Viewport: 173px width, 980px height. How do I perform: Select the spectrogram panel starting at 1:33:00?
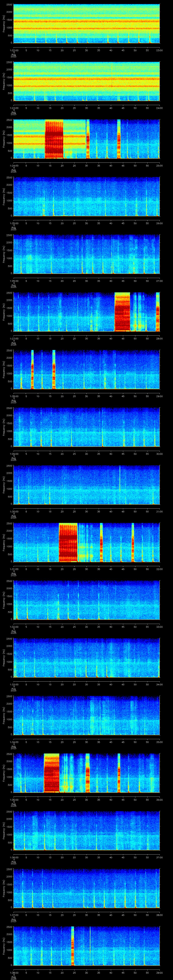pyautogui.click(x=87, y=658)
